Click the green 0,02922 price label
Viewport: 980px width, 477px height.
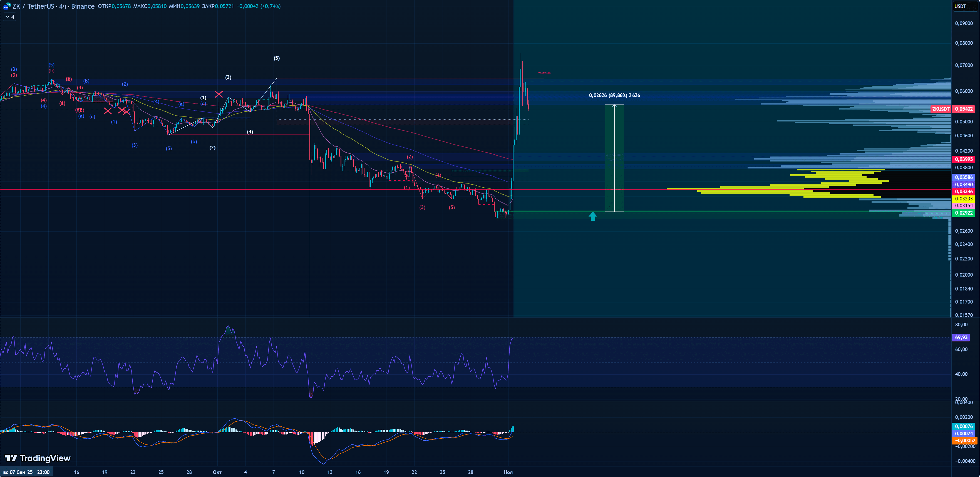click(x=963, y=213)
